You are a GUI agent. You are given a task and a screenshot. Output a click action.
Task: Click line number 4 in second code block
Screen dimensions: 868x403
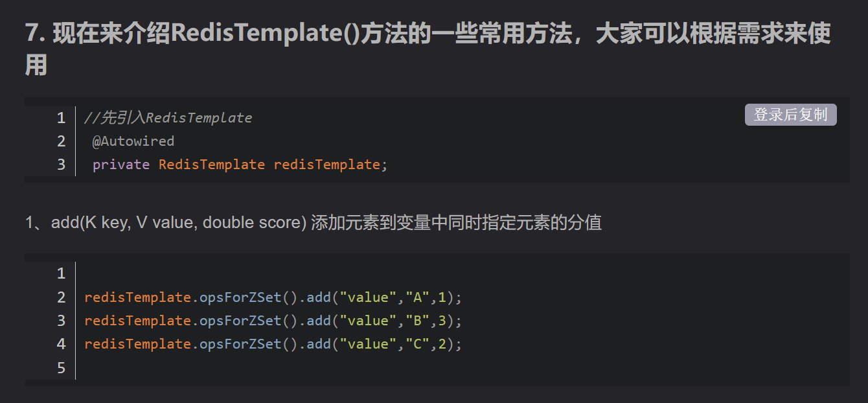[61, 344]
